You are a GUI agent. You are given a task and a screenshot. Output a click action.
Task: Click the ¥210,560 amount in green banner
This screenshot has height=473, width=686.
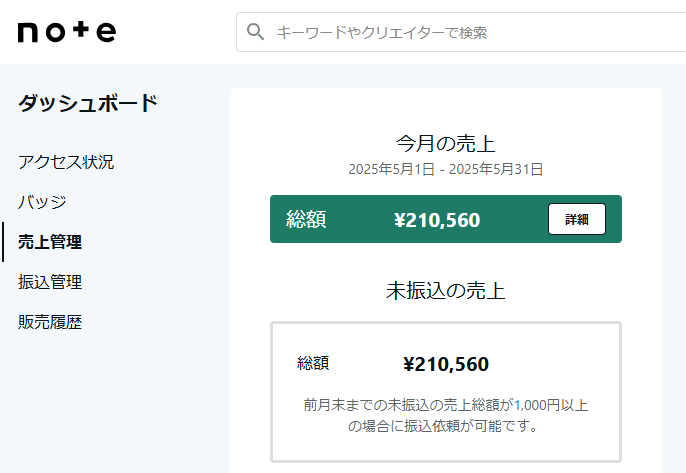(x=437, y=220)
